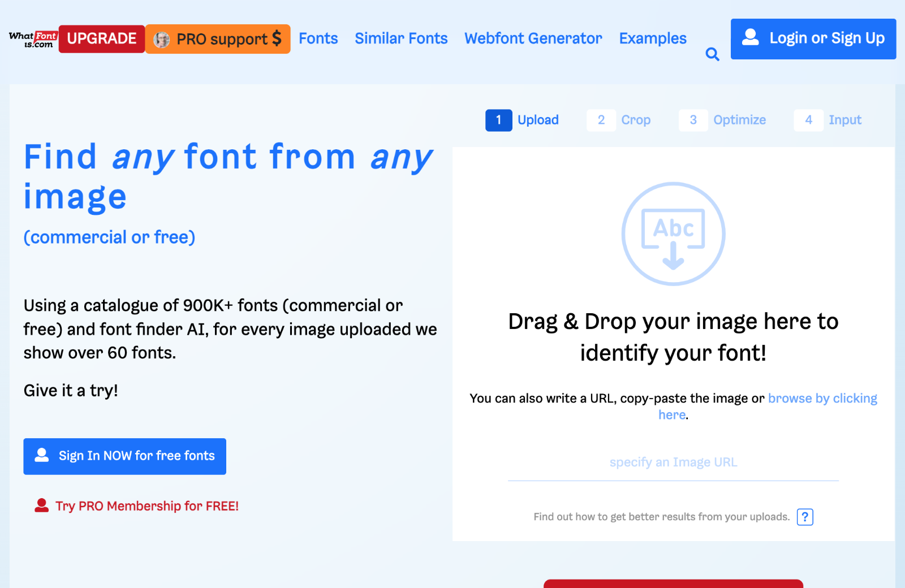Select step 2 Crop tab
This screenshot has height=588, width=905.
[620, 120]
